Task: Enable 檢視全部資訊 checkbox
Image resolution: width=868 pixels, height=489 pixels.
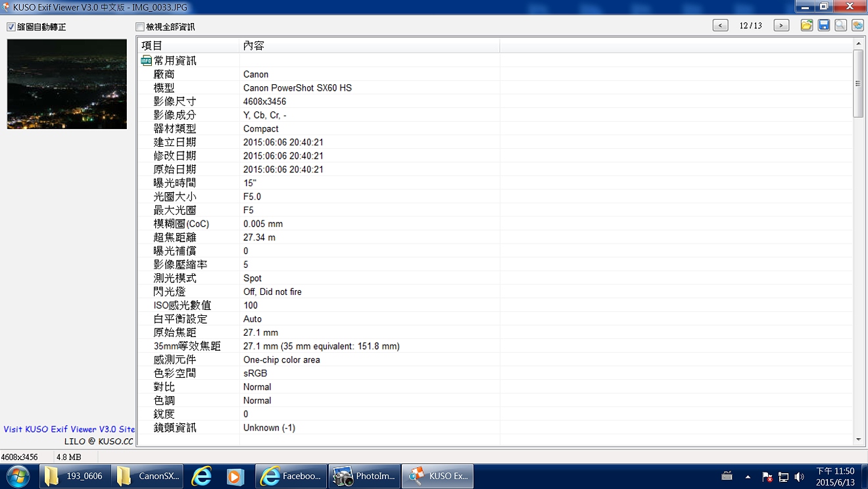Action: pyautogui.click(x=139, y=27)
